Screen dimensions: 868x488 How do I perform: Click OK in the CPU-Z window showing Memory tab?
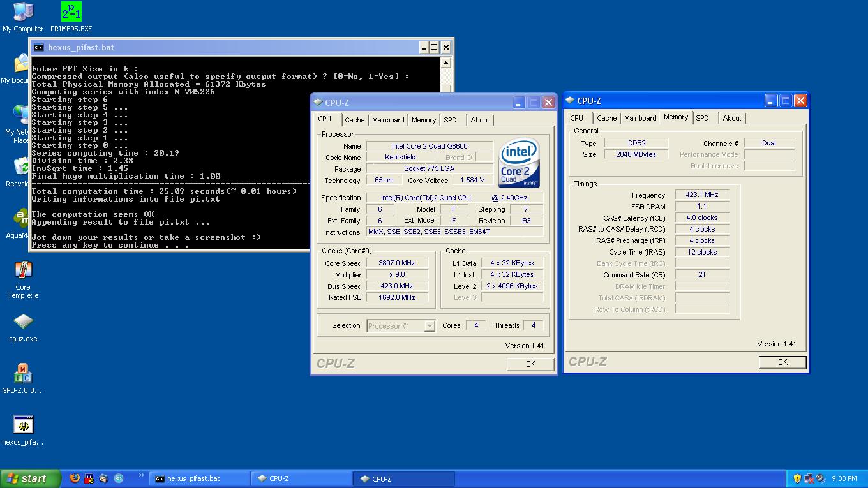coord(782,362)
